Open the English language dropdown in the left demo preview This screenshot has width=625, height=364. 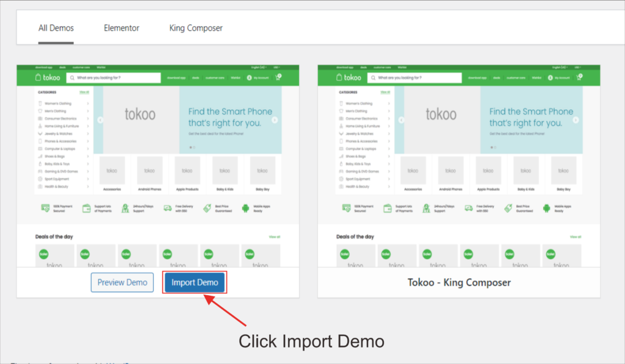pyautogui.click(x=259, y=67)
